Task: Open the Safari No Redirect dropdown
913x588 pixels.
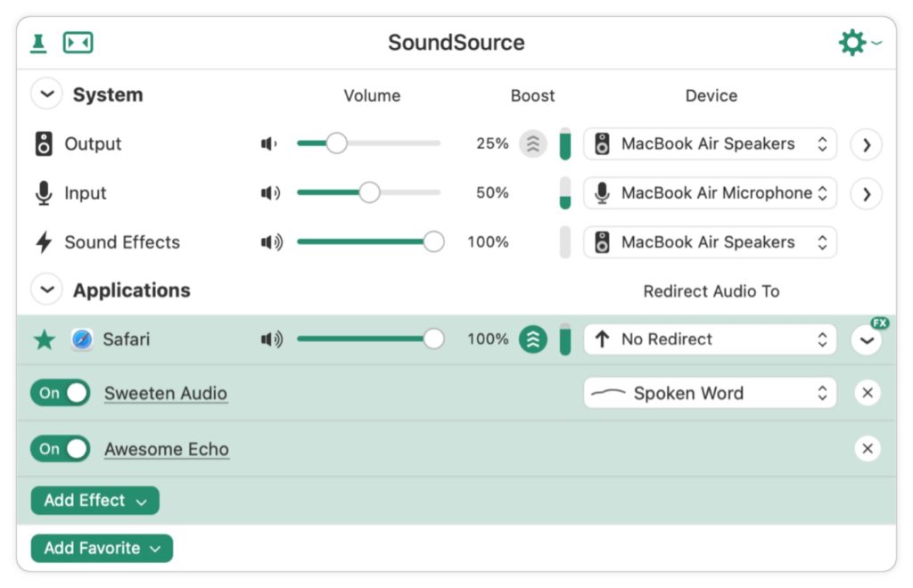Action: pos(710,339)
